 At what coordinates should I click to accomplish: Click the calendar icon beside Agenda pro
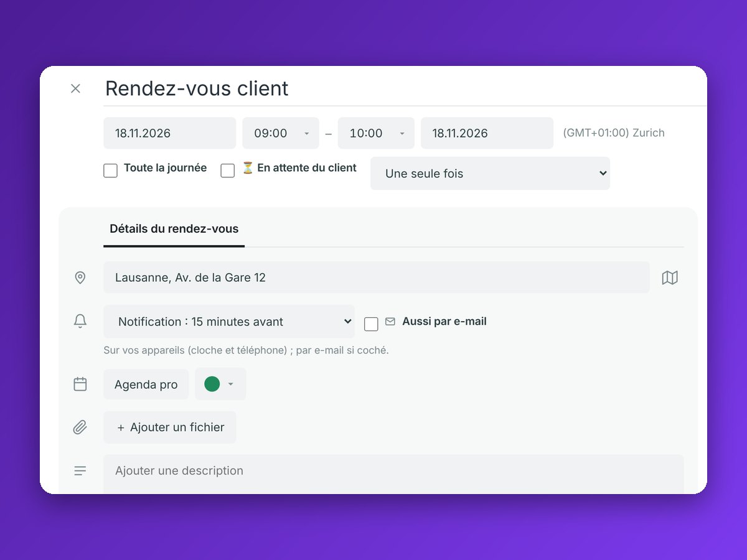(80, 384)
